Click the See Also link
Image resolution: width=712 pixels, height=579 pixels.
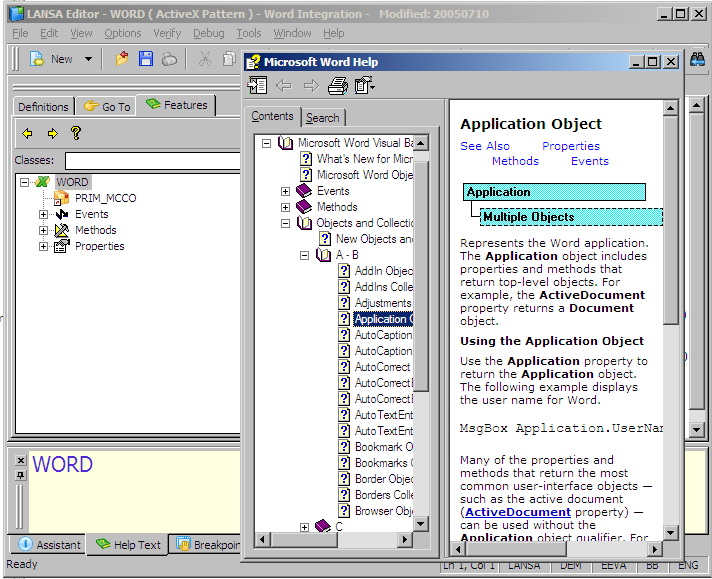click(485, 146)
